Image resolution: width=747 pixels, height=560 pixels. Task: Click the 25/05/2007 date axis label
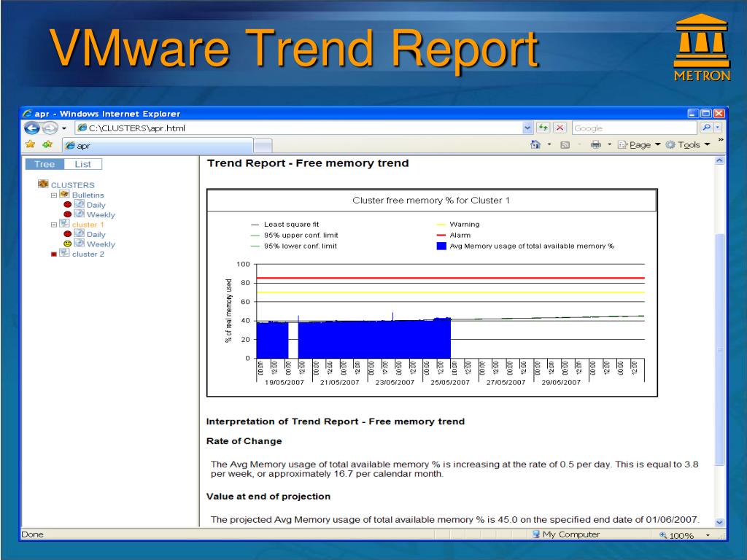coord(450,382)
